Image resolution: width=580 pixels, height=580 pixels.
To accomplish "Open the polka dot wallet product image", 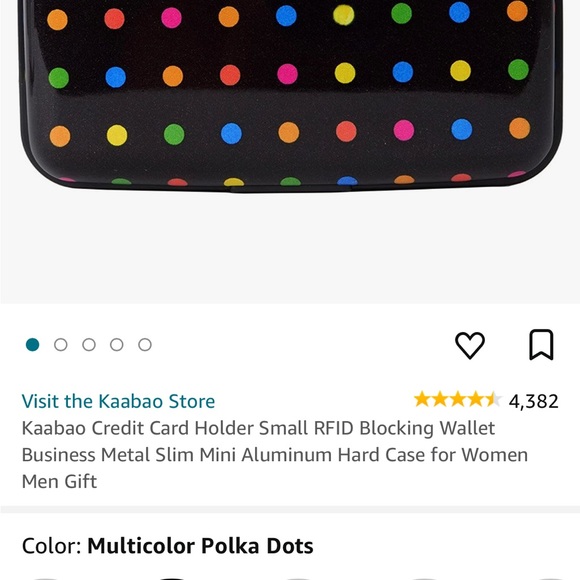I will pos(291,95).
